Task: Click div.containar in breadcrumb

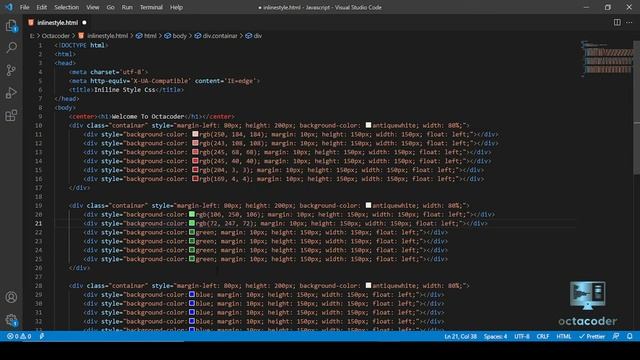Action: point(216,36)
